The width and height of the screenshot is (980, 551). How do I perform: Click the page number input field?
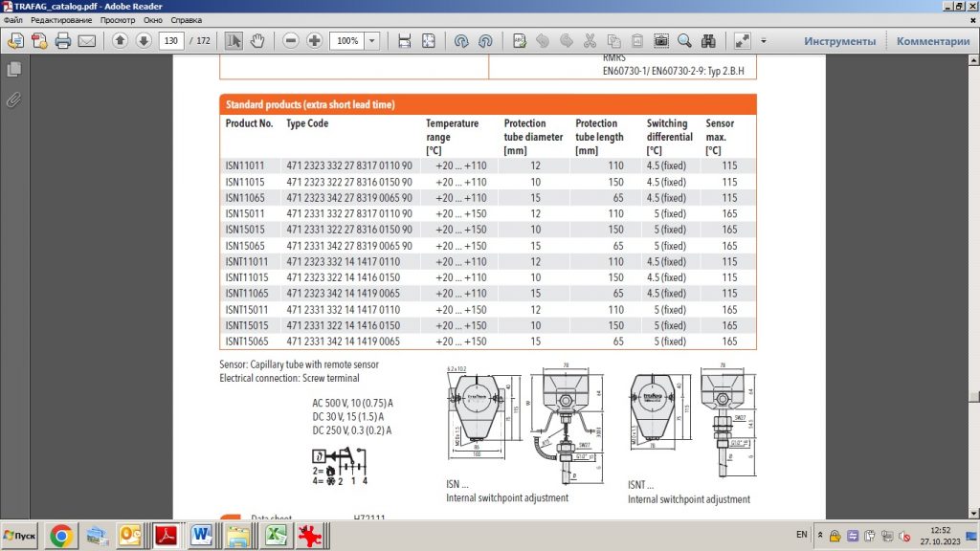(x=171, y=41)
